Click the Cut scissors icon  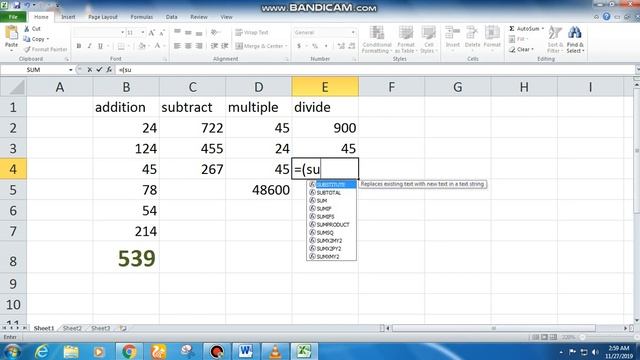point(27,29)
